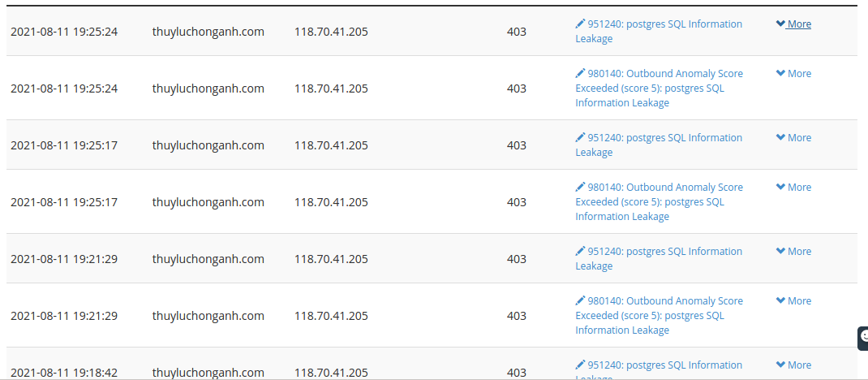The width and height of the screenshot is (868, 380).
Task: Open 951240 postgres SQL leakage link at 19:25:17
Action: click(659, 145)
